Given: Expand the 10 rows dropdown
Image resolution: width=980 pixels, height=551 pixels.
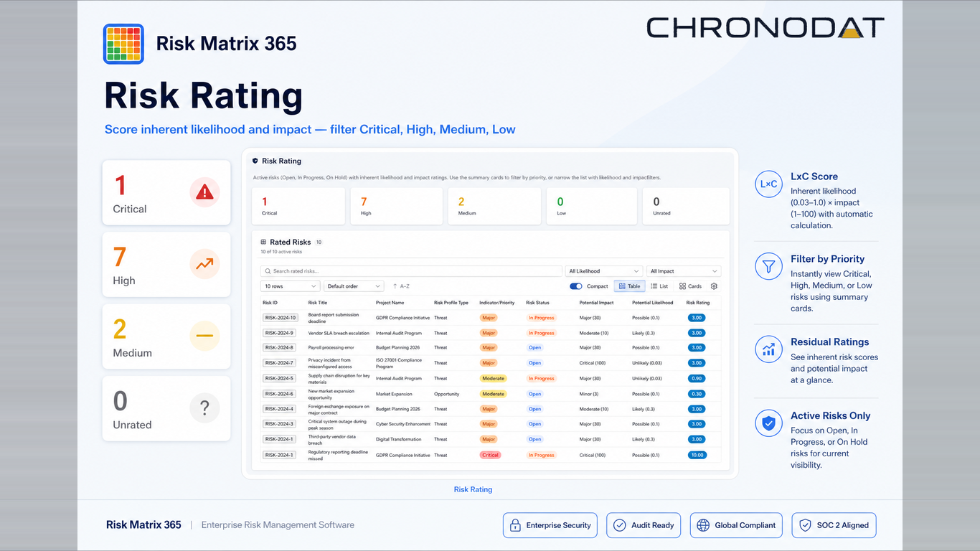Looking at the screenshot, I should pyautogui.click(x=290, y=286).
